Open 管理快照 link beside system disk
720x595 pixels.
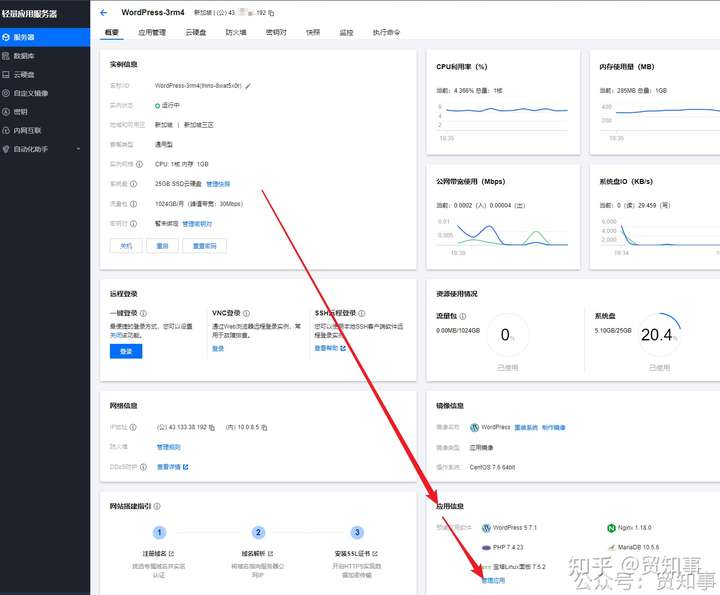click(218, 184)
